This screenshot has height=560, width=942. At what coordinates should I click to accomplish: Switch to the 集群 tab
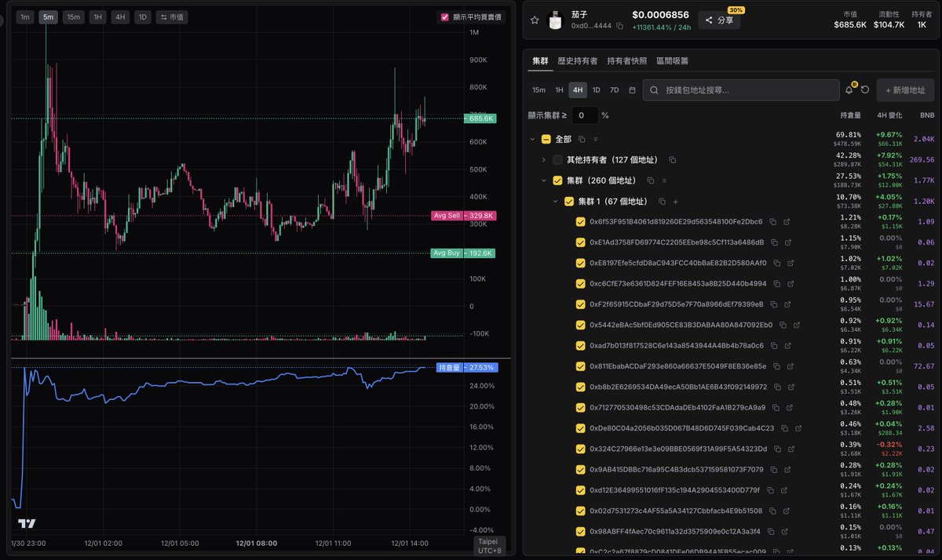point(540,60)
